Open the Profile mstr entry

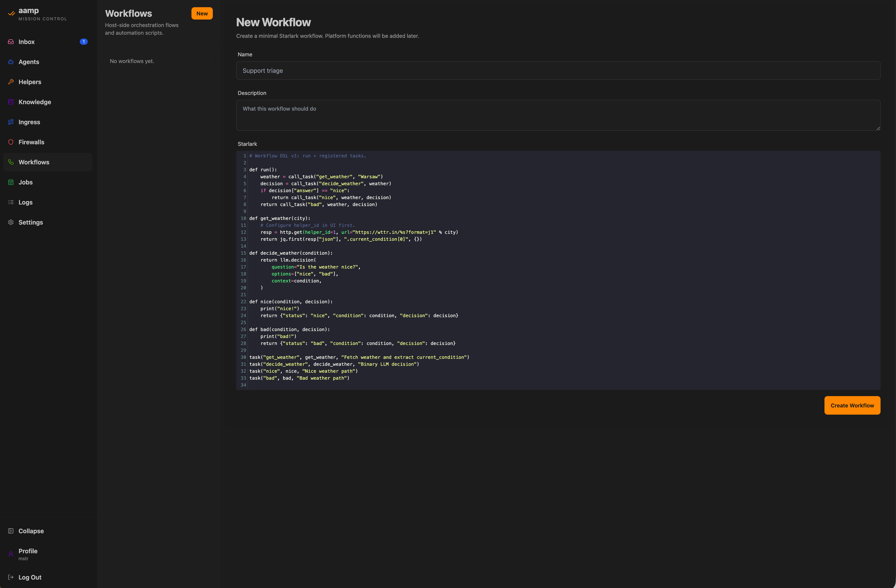48,554
